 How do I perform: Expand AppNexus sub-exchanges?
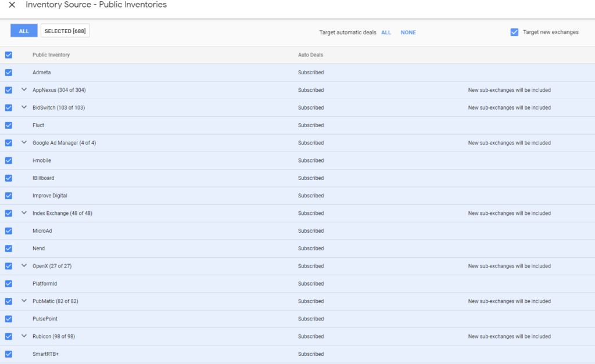[x=24, y=90]
